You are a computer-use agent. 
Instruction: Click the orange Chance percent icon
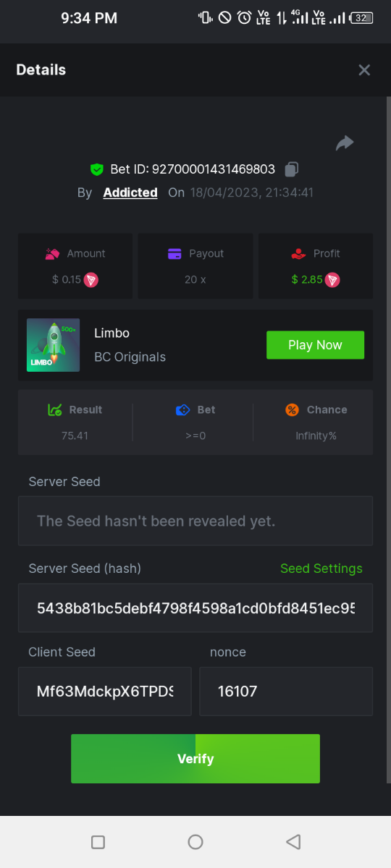[x=293, y=409]
